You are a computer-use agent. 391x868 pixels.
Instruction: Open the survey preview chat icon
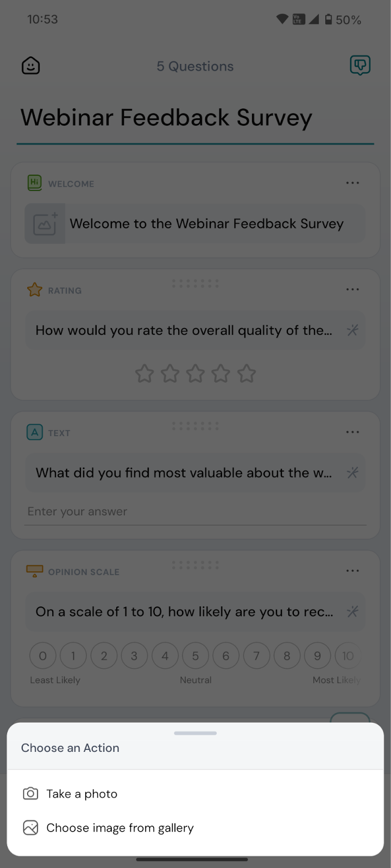click(360, 66)
